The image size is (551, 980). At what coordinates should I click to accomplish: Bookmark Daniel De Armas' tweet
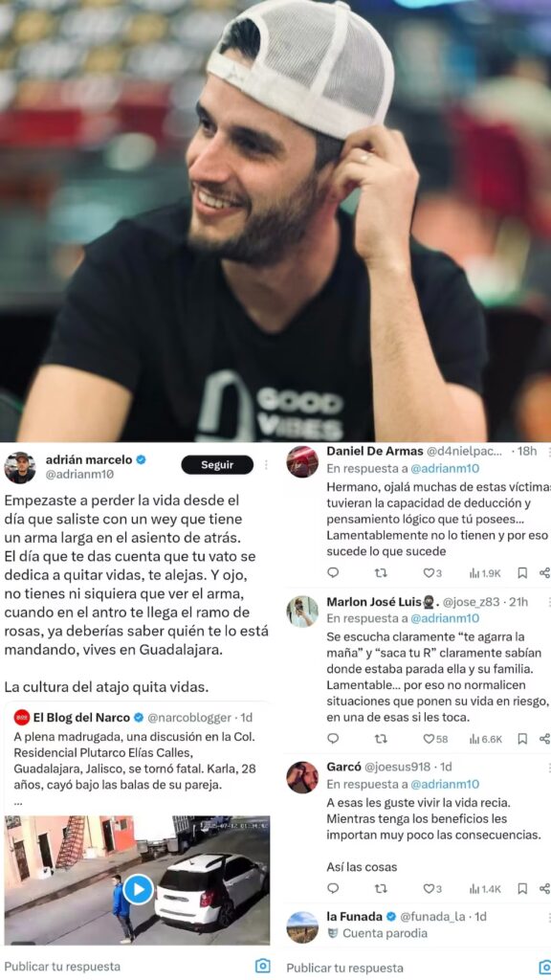[x=522, y=572]
